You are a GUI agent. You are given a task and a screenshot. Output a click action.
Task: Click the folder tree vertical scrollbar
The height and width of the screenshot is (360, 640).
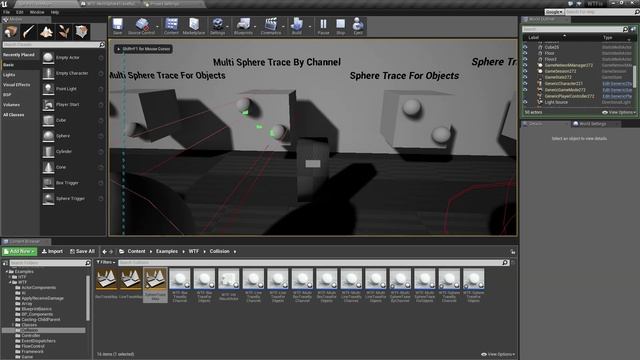pyautogui.click(x=88, y=298)
